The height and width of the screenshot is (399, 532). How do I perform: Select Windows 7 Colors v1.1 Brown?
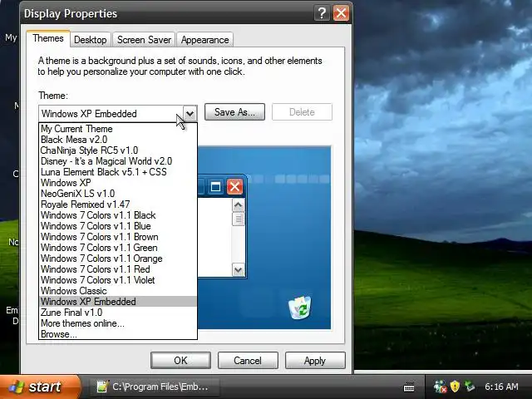(x=118, y=237)
